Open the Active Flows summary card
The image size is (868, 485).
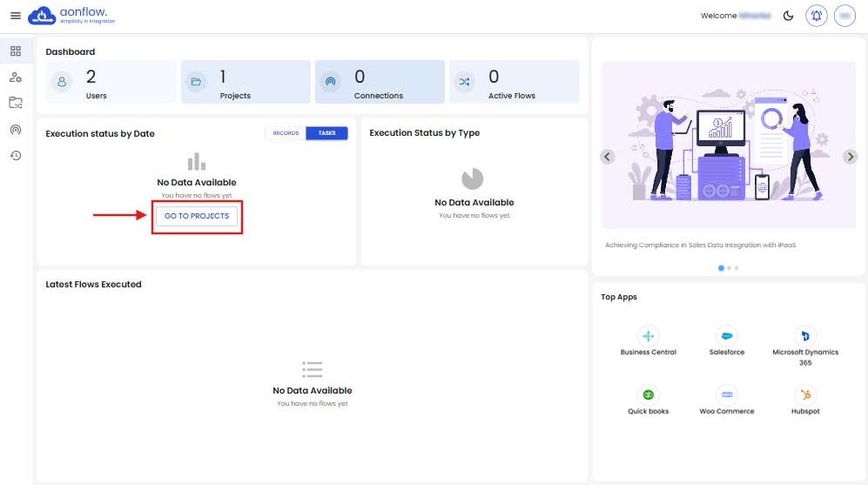(514, 83)
